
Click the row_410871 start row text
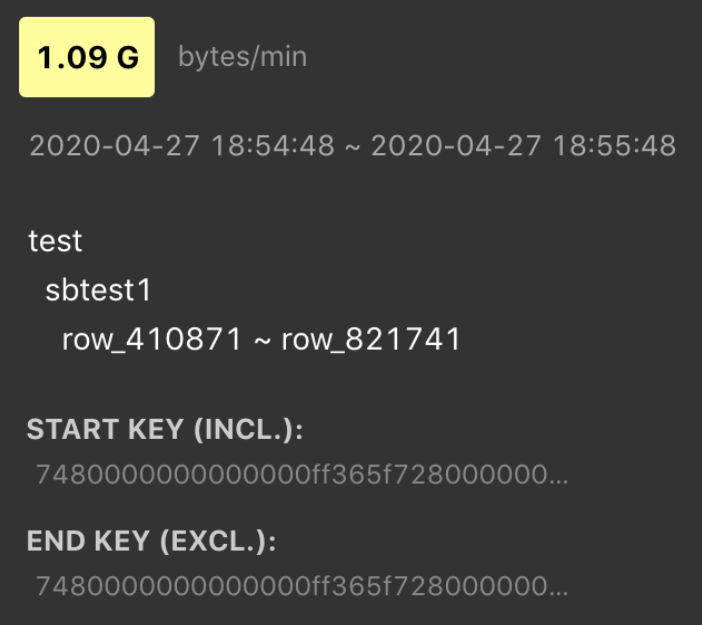[152, 340]
